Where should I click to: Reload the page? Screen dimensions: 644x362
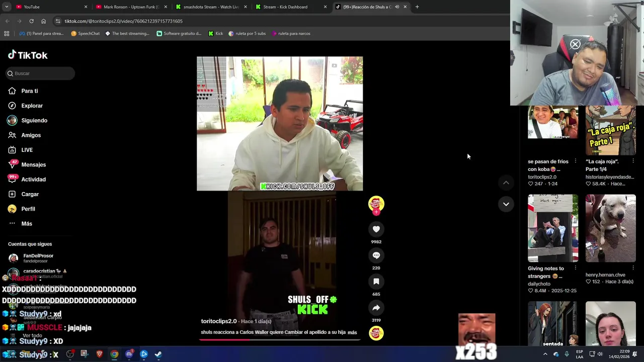coord(31,21)
